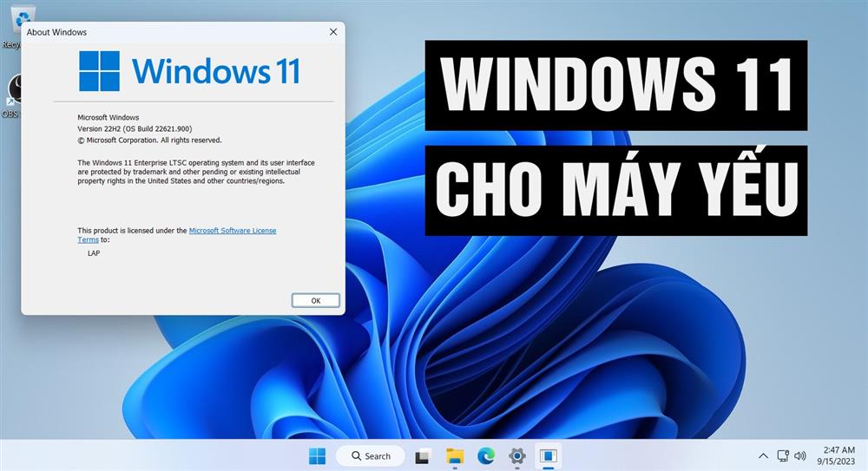Viewport: 868px width, 471px height.
Task: Click the taskbar Search box
Action: pyautogui.click(x=371, y=456)
